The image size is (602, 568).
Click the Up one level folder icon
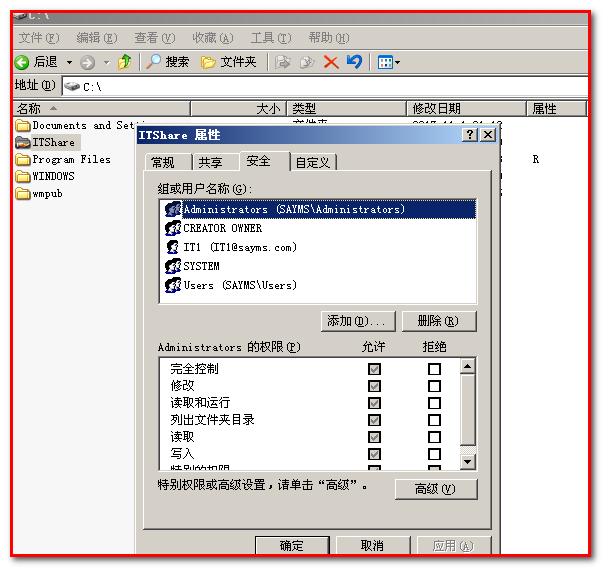click(124, 62)
